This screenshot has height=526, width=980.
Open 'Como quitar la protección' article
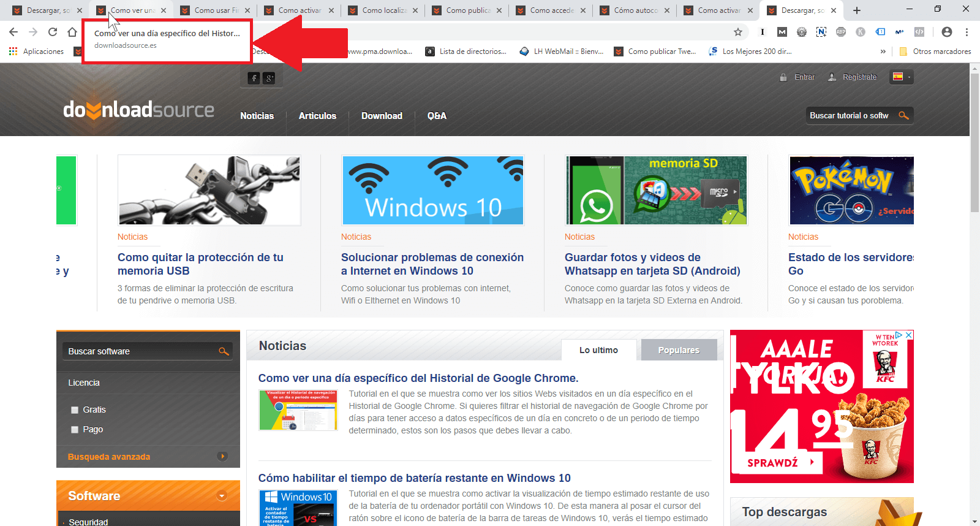pos(200,264)
